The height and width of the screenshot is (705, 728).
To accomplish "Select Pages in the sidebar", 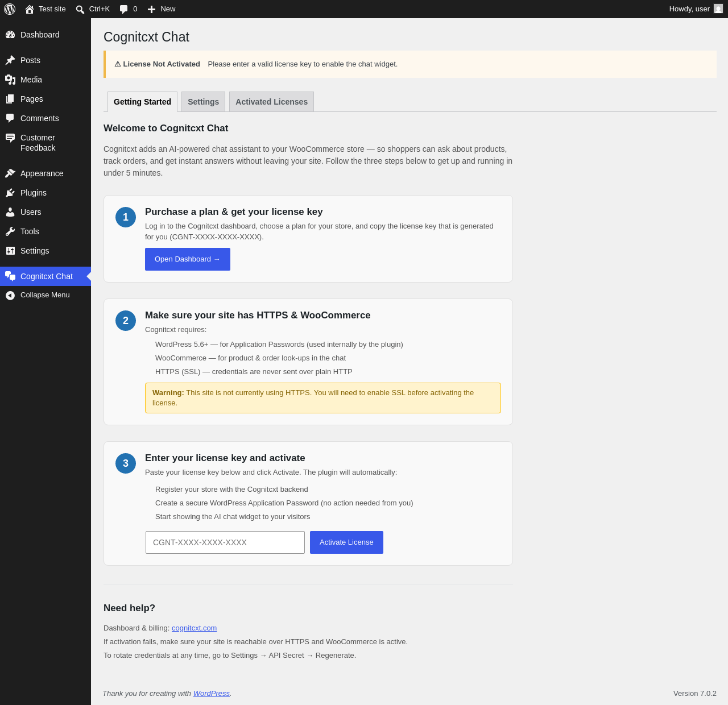I will point(45,99).
